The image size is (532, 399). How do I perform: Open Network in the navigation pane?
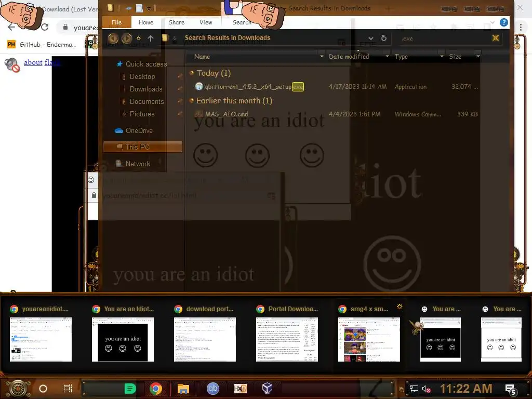[133, 164]
